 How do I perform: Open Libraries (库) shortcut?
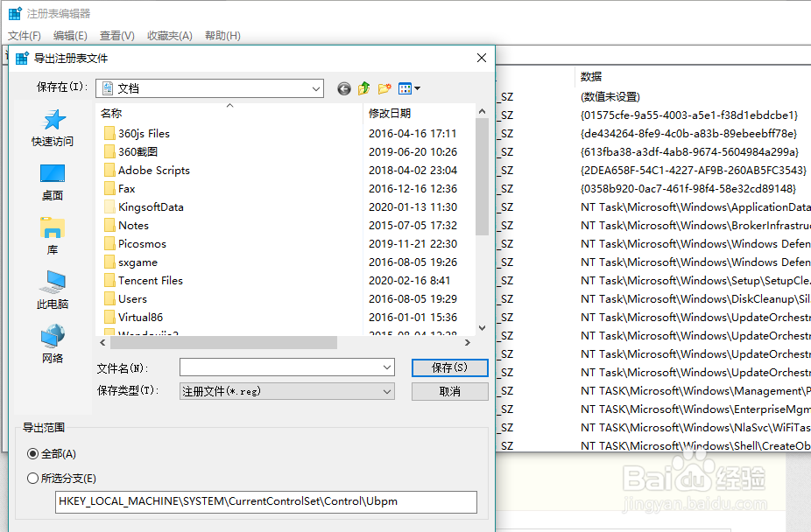(53, 236)
